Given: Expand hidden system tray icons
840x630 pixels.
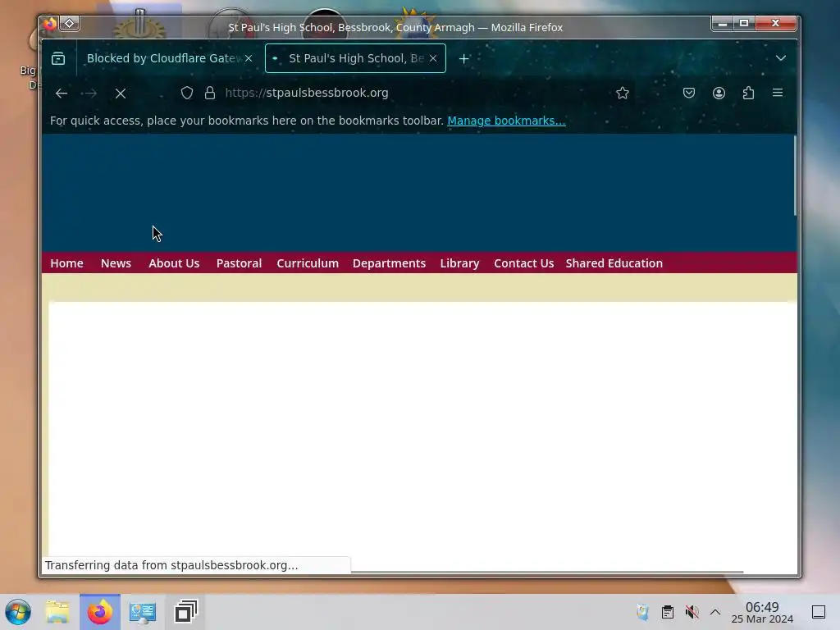Looking at the screenshot, I should 715,612.
